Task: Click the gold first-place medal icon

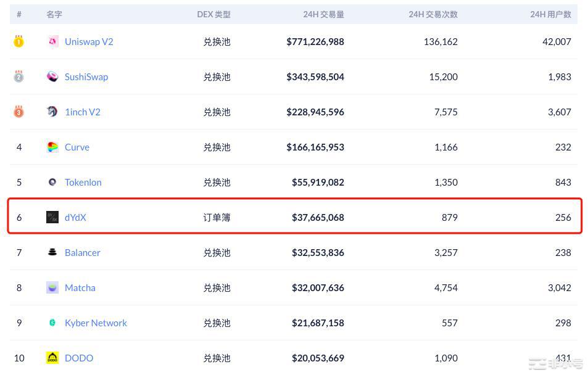Action: tap(19, 42)
